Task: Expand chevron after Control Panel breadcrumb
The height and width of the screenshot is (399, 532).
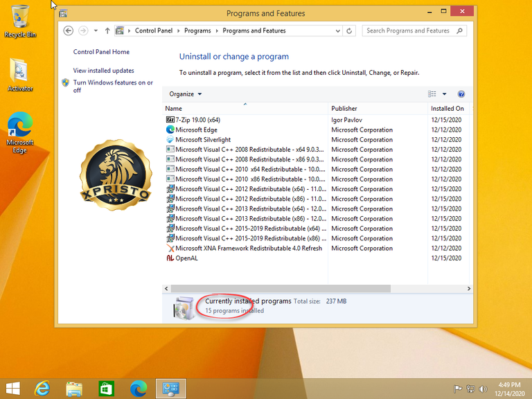Action: (179, 31)
